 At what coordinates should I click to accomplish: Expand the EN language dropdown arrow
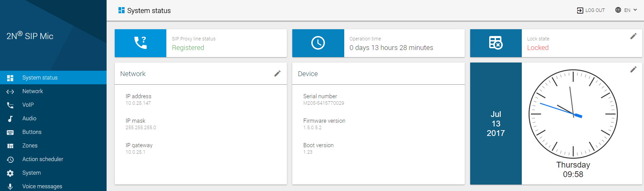[635, 10]
